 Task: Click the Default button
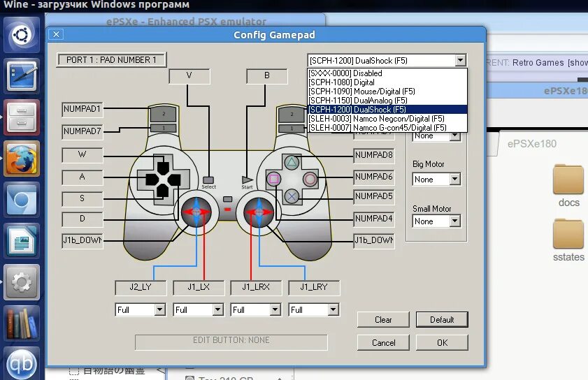point(442,320)
